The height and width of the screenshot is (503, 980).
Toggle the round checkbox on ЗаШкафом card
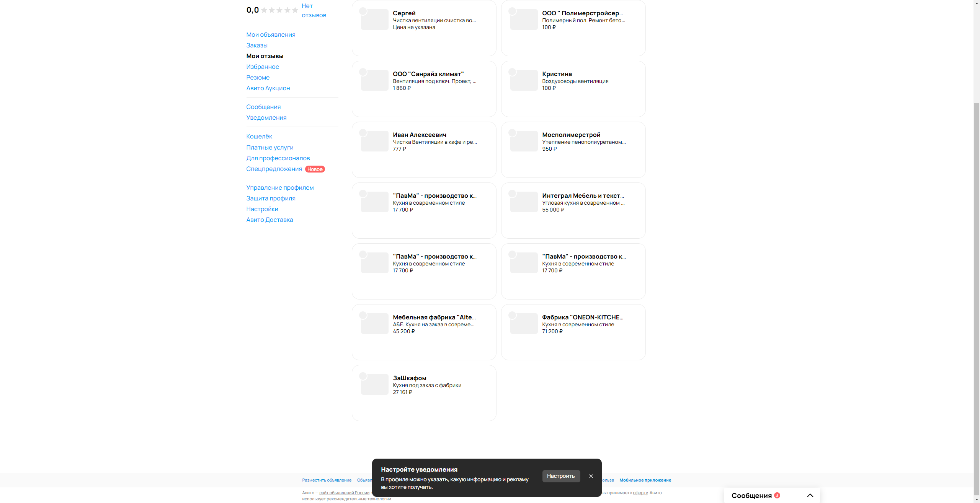(363, 376)
